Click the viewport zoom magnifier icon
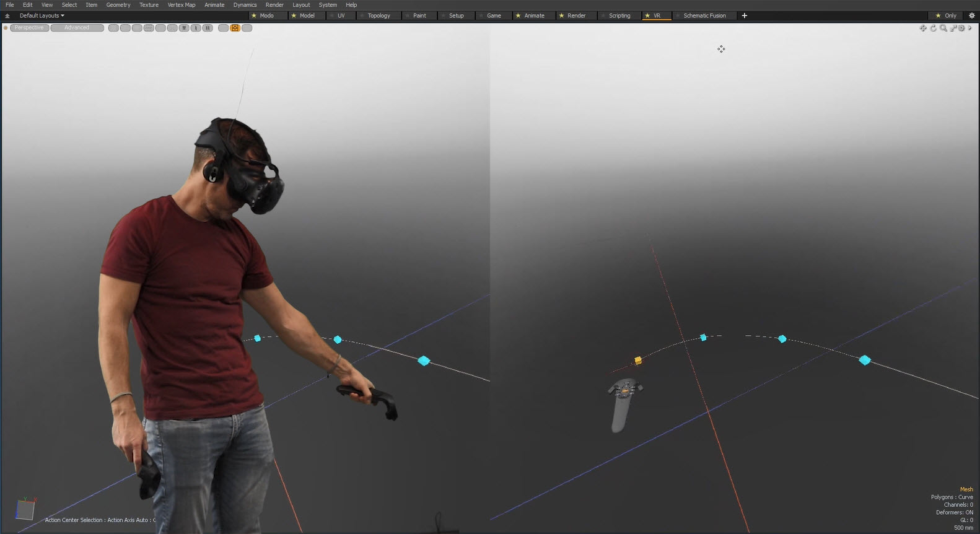This screenshot has width=980, height=534. click(943, 28)
